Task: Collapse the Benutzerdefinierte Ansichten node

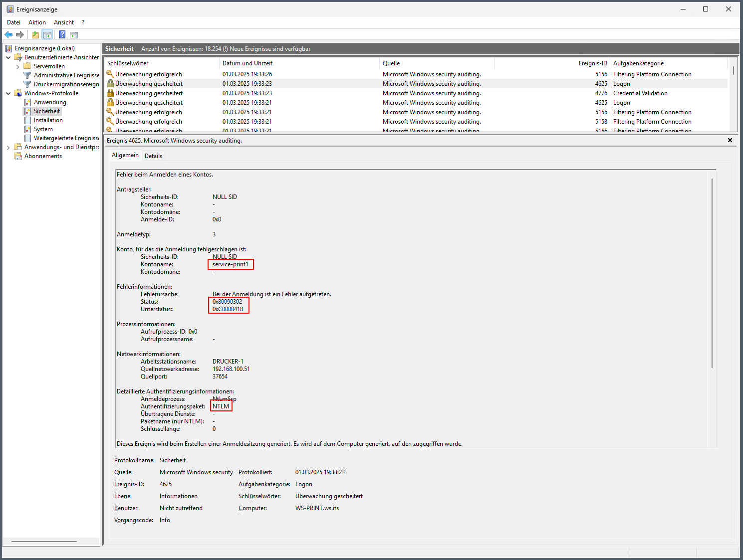Action: (x=8, y=57)
